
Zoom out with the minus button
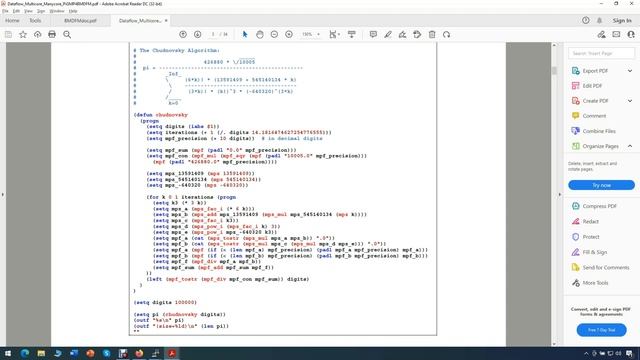(x=274, y=35)
